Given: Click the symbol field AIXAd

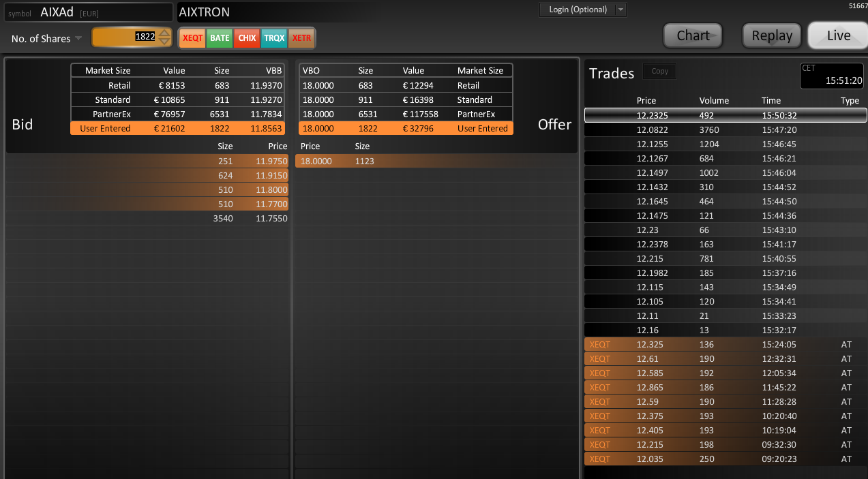Looking at the screenshot, I should point(88,12).
